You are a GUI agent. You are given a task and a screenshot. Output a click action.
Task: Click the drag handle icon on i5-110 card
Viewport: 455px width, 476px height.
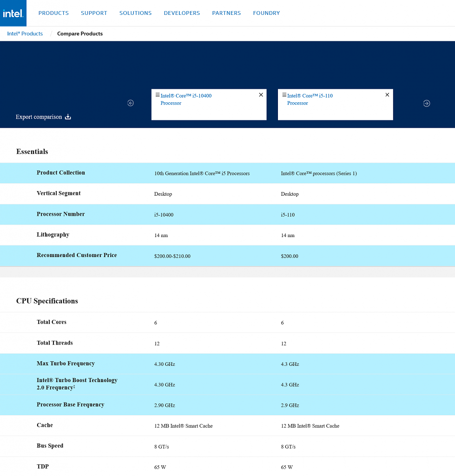click(284, 95)
